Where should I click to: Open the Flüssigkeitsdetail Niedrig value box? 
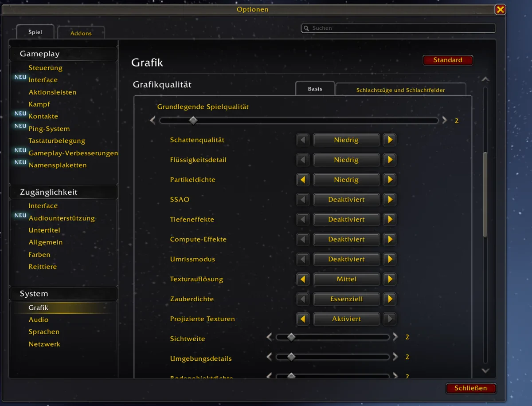(x=346, y=160)
